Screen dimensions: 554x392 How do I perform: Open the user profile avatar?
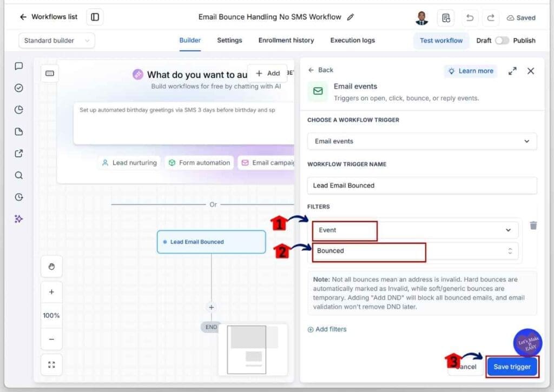421,18
